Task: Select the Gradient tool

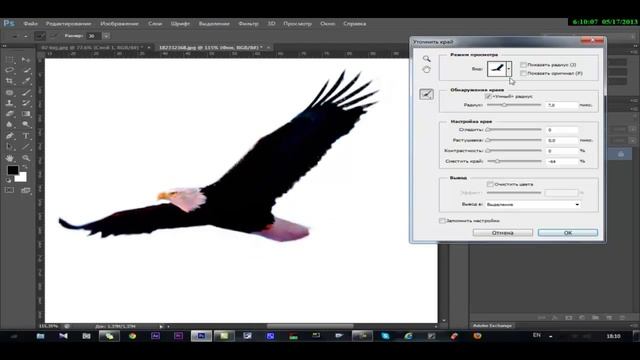Action: (26, 114)
